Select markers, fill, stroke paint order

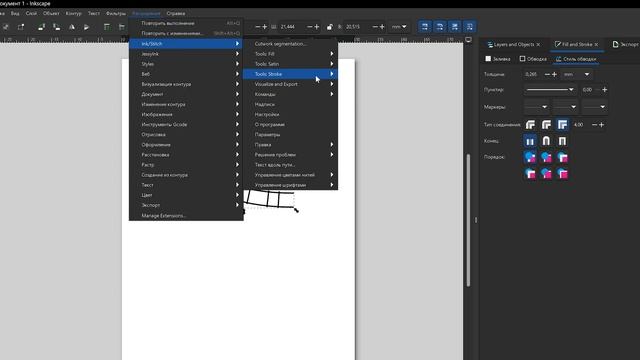[x=530, y=174]
